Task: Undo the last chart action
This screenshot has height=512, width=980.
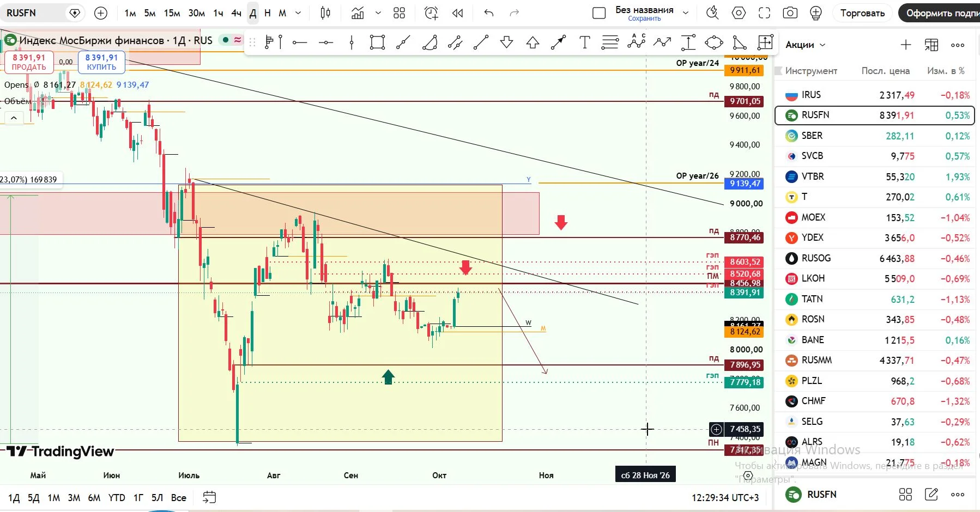Action: pyautogui.click(x=489, y=13)
